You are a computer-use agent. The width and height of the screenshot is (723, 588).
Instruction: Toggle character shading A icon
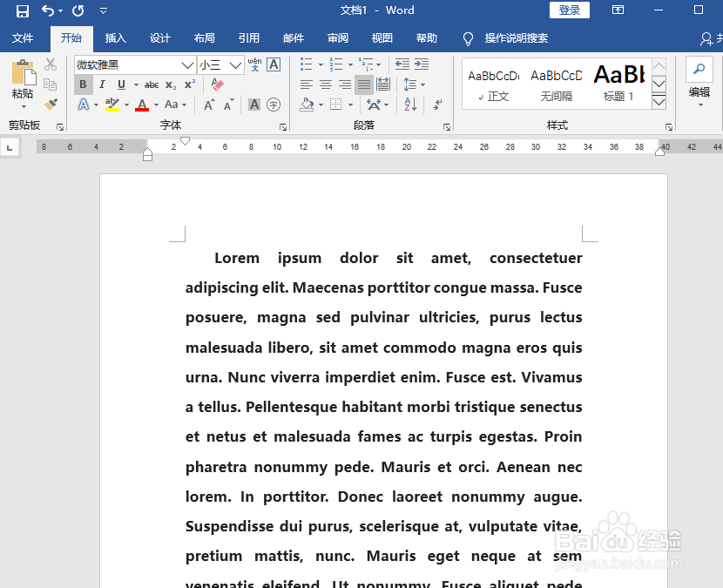[254, 105]
